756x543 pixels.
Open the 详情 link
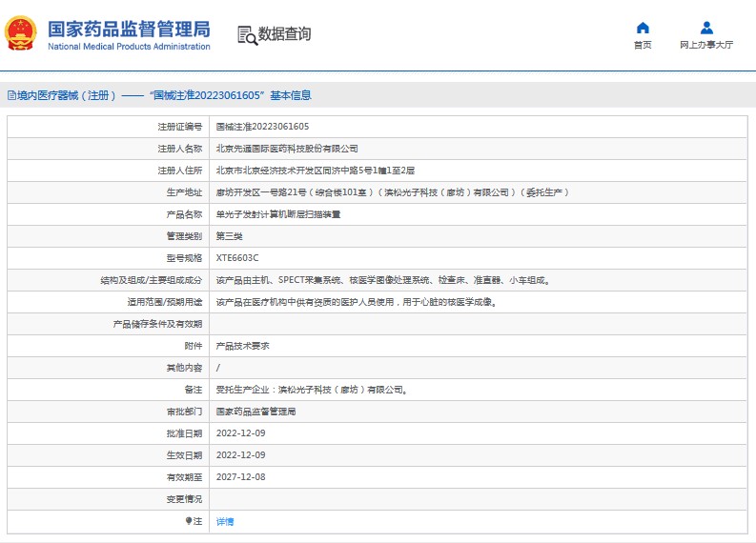point(225,521)
